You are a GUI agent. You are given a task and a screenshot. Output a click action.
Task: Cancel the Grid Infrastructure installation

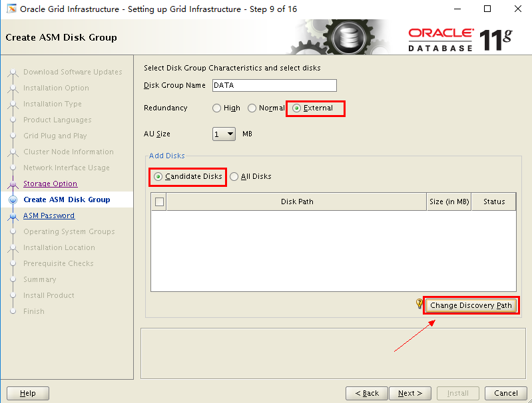pos(506,393)
